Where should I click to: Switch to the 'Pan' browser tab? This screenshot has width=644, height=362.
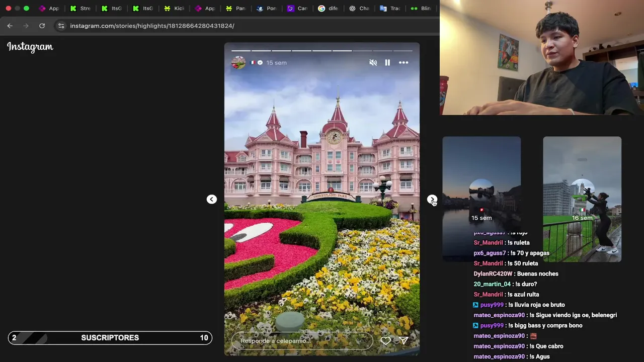coord(235,9)
